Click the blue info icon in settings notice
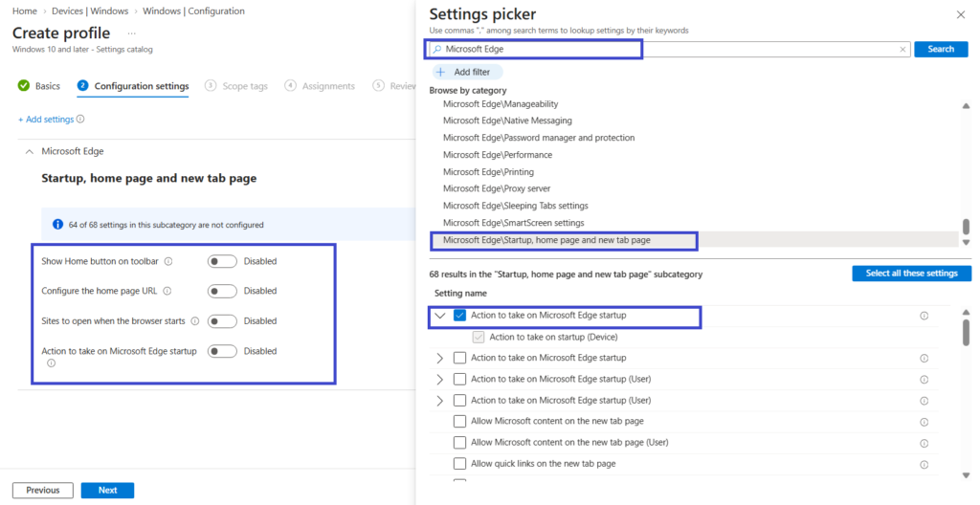This screenshot has width=980, height=505. 57,225
